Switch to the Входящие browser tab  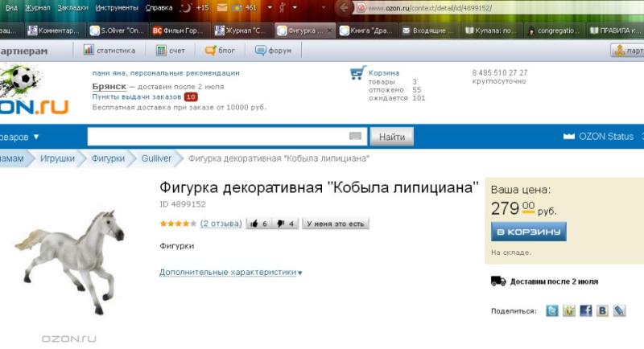coord(430,31)
